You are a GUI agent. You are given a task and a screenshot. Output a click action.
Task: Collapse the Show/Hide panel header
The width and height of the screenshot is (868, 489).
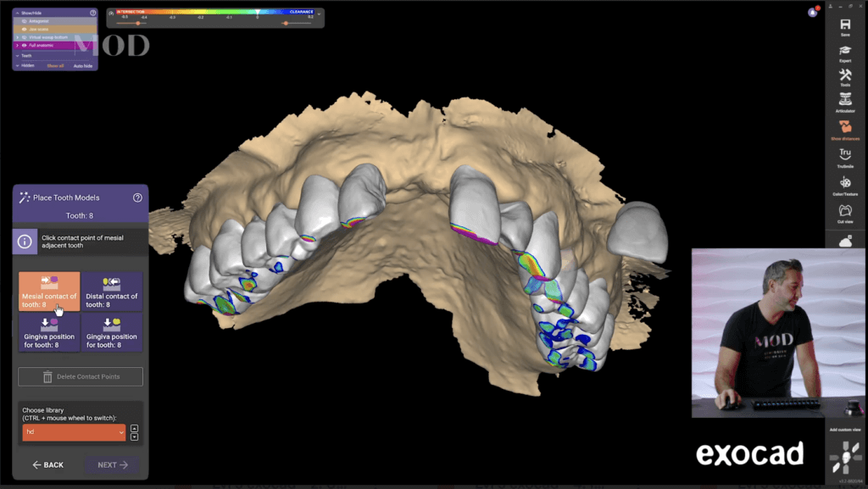[18, 13]
